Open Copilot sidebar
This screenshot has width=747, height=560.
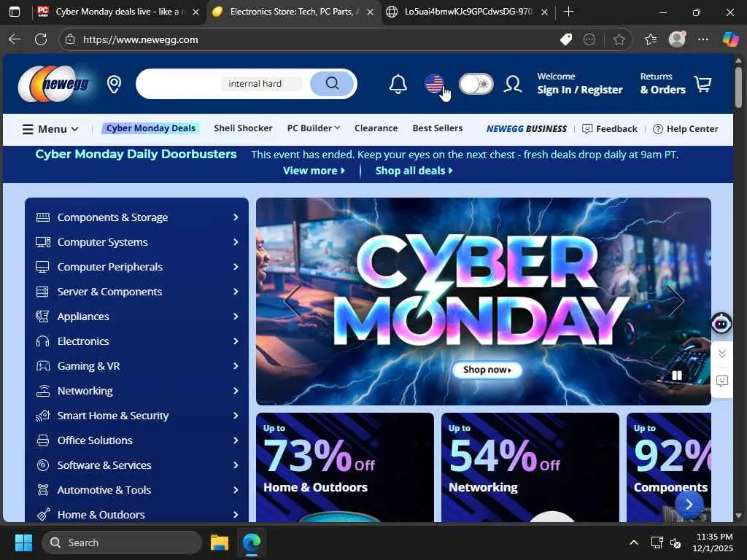coord(731,39)
